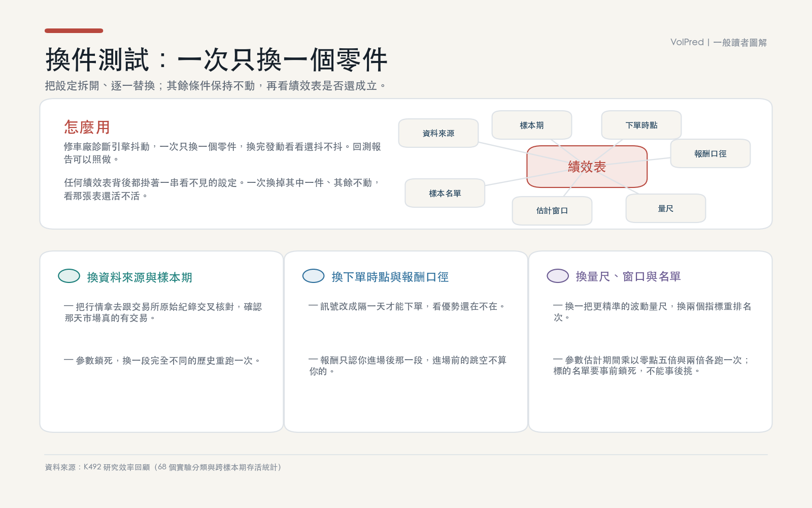
Task: Click the bullet 參數估計期間乘以零點五倍
Action: click(x=652, y=365)
